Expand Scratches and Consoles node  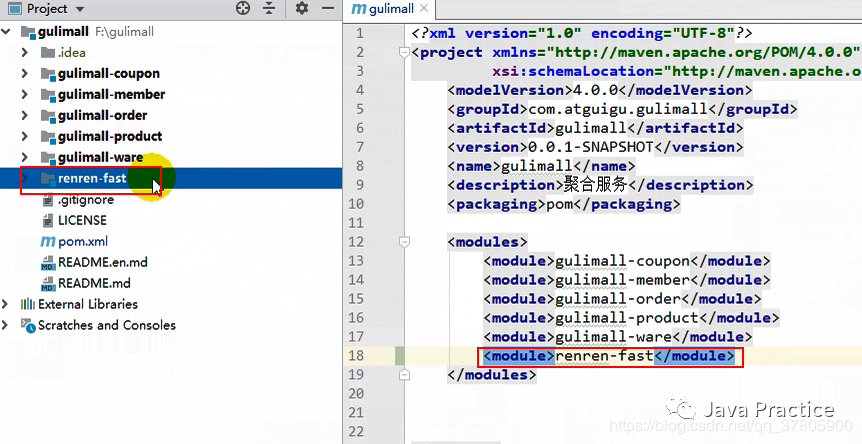tap(5, 325)
